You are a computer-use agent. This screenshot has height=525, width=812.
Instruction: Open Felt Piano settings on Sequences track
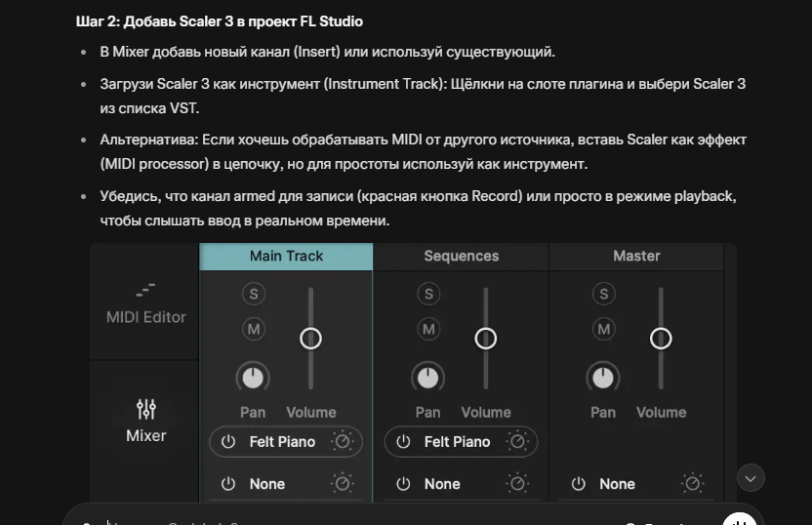(517, 442)
